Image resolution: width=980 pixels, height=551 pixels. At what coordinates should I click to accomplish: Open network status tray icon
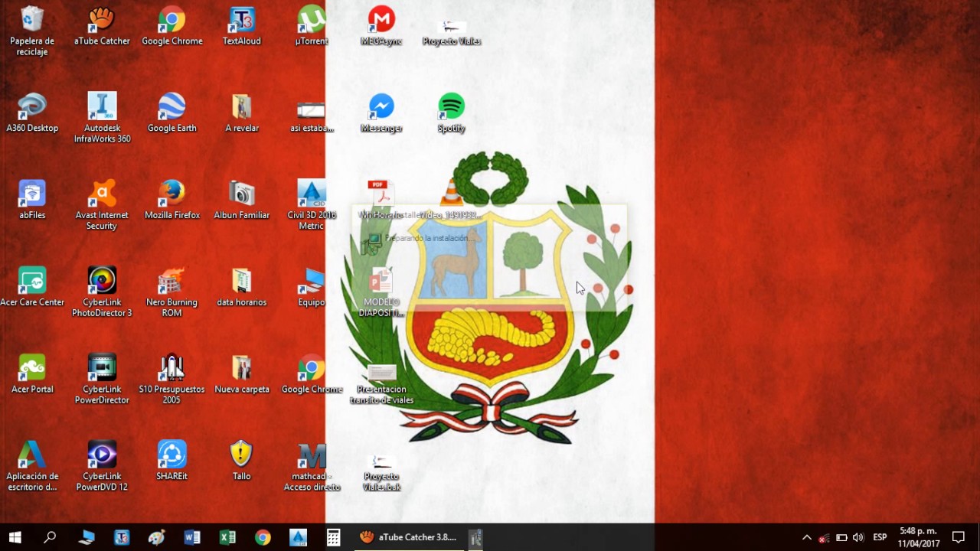click(x=824, y=537)
